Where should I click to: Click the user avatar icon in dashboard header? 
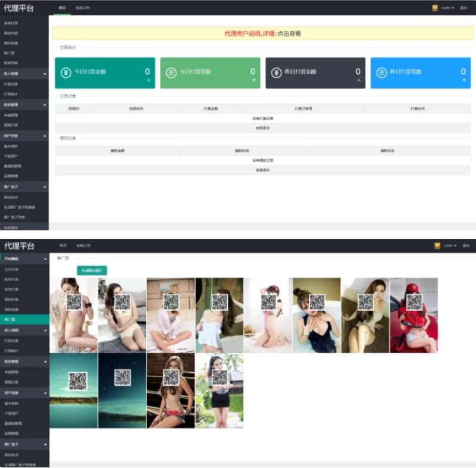pyautogui.click(x=435, y=8)
